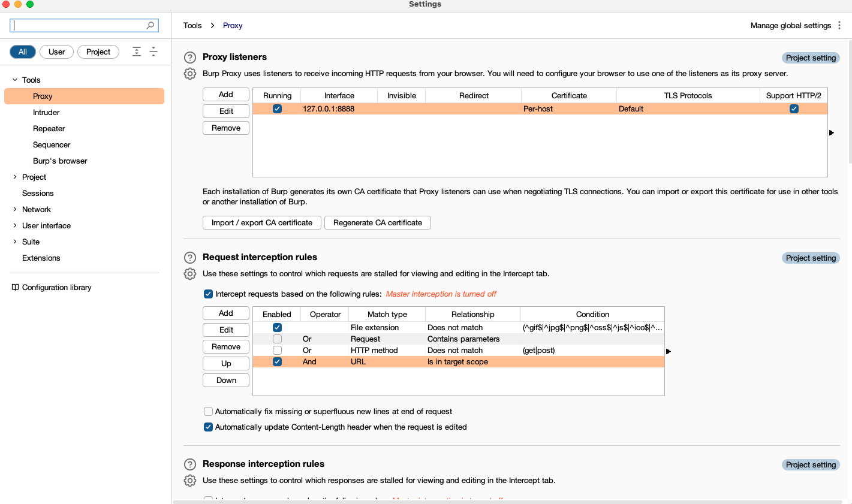Click Import / export CA certificate

pyautogui.click(x=262, y=222)
